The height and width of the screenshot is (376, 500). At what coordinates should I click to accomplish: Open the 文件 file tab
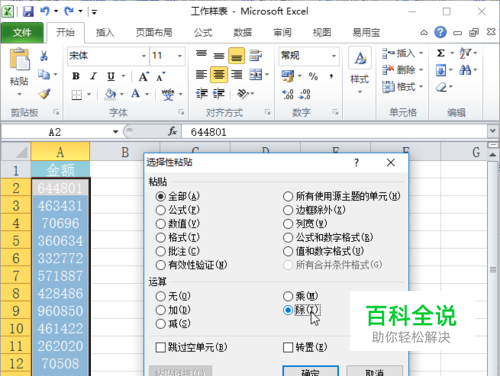pos(22,33)
